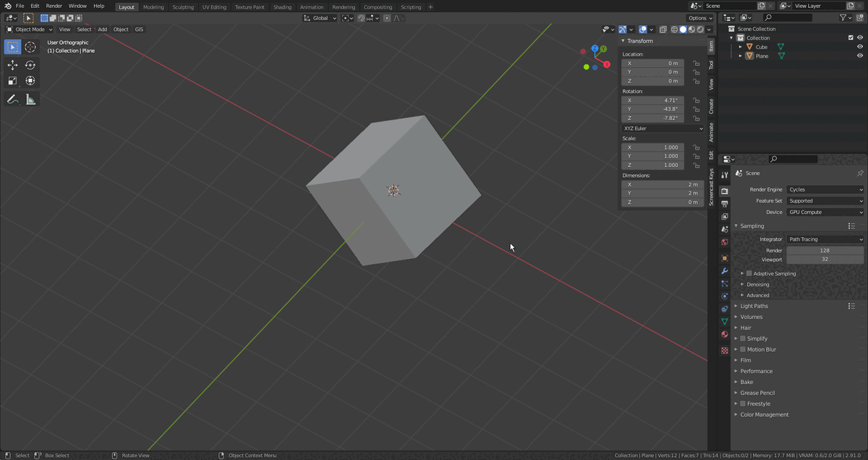Toggle X-ray viewport display
868x460 pixels.
point(664,30)
